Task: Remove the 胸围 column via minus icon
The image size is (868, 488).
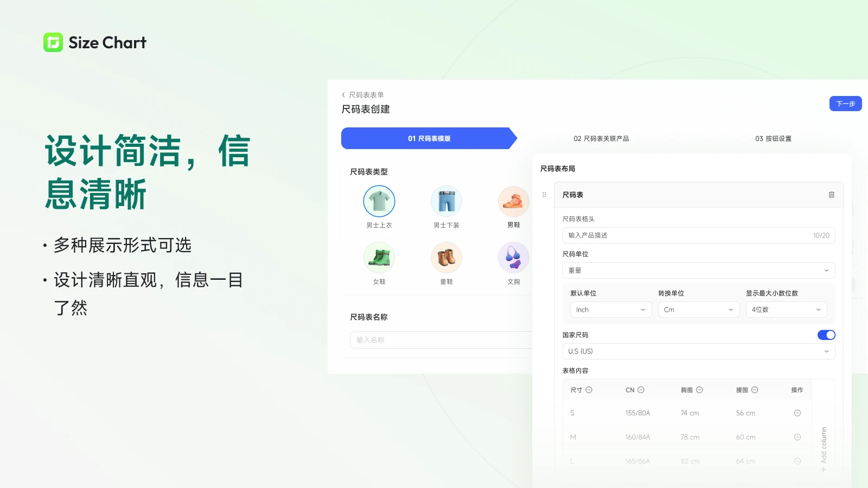Action: pos(700,390)
